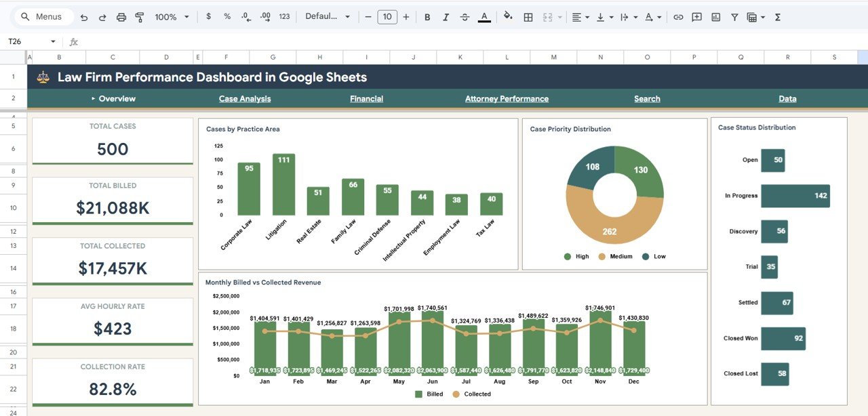Image resolution: width=868 pixels, height=416 pixels.
Task: Open the font family dropdown showing Default
Action: tap(329, 16)
